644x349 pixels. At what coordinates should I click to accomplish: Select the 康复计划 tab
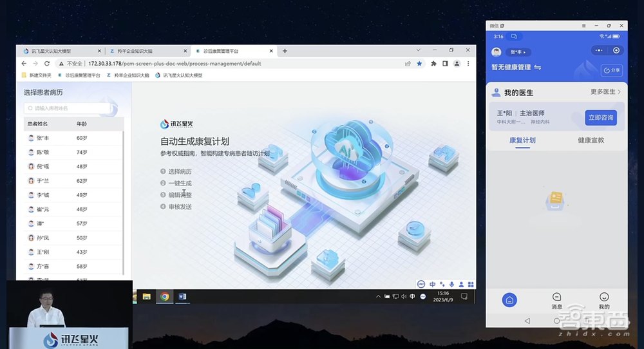[522, 140]
